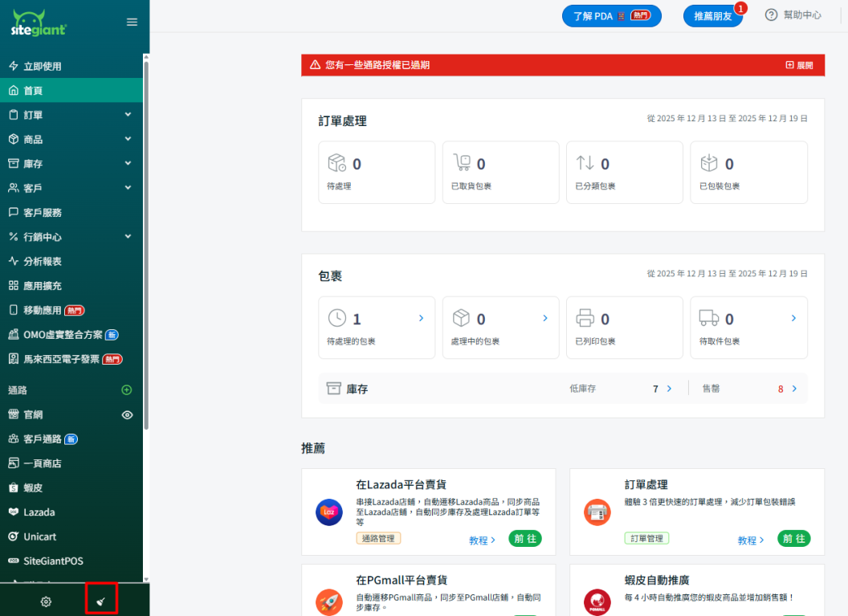Image resolution: width=848 pixels, height=616 pixels.
Task: Open the Lazada recommendation logo icon
Action: tap(329, 512)
